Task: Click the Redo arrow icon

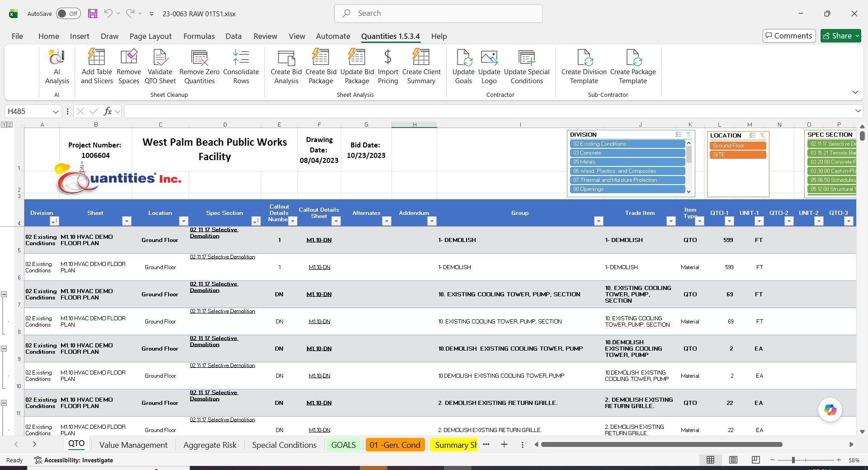Action: coord(130,14)
